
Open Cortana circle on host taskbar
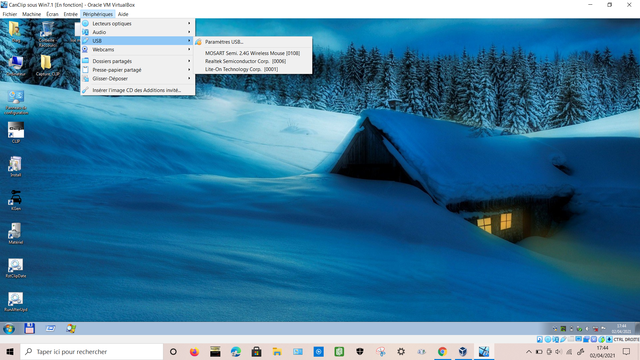(173, 351)
